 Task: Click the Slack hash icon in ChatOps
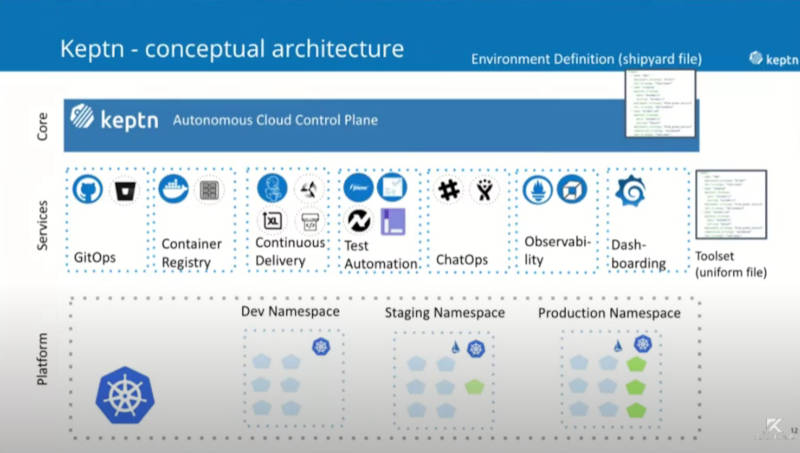coord(449,190)
